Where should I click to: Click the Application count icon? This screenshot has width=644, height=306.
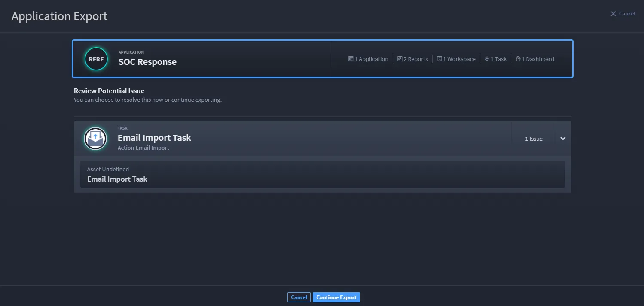click(351, 59)
